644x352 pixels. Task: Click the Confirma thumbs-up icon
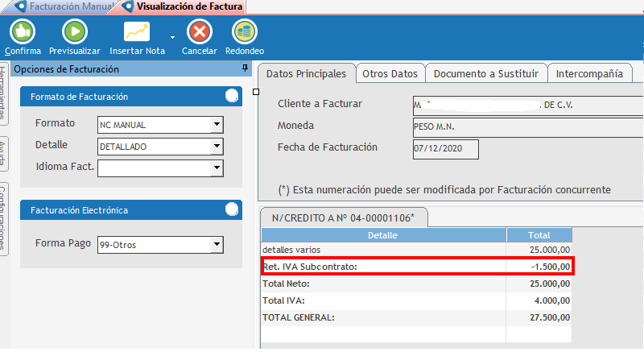click(22, 31)
